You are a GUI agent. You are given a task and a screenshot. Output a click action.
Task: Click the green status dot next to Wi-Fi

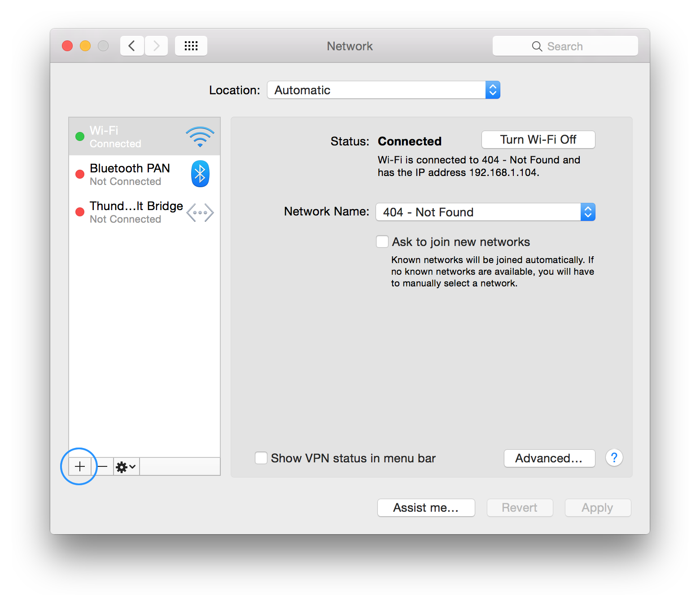pos(80,136)
